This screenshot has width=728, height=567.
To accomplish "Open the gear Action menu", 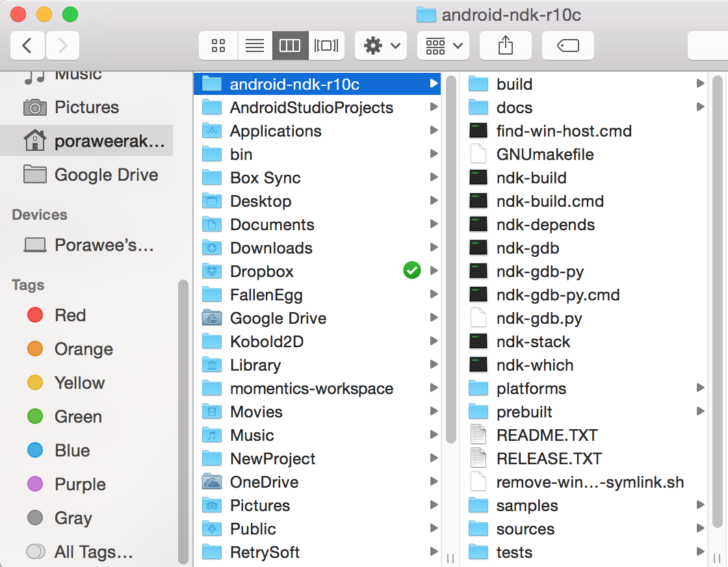I will pyautogui.click(x=381, y=46).
